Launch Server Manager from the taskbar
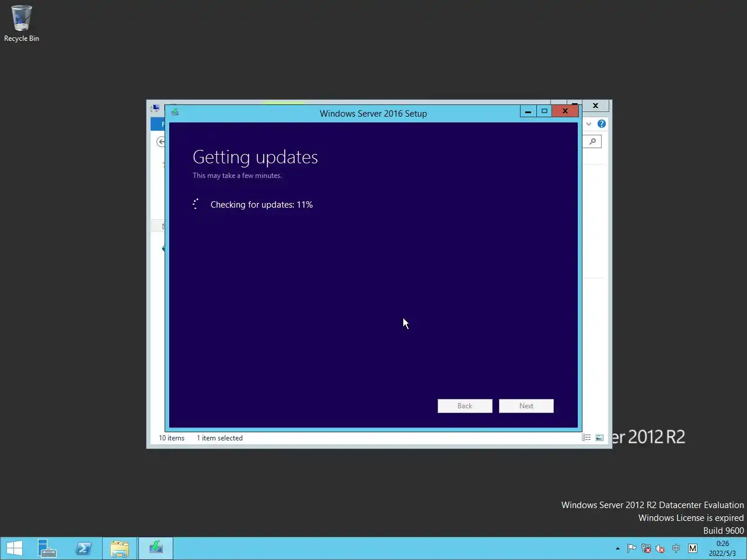This screenshot has width=747, height=560. [47, 548]
